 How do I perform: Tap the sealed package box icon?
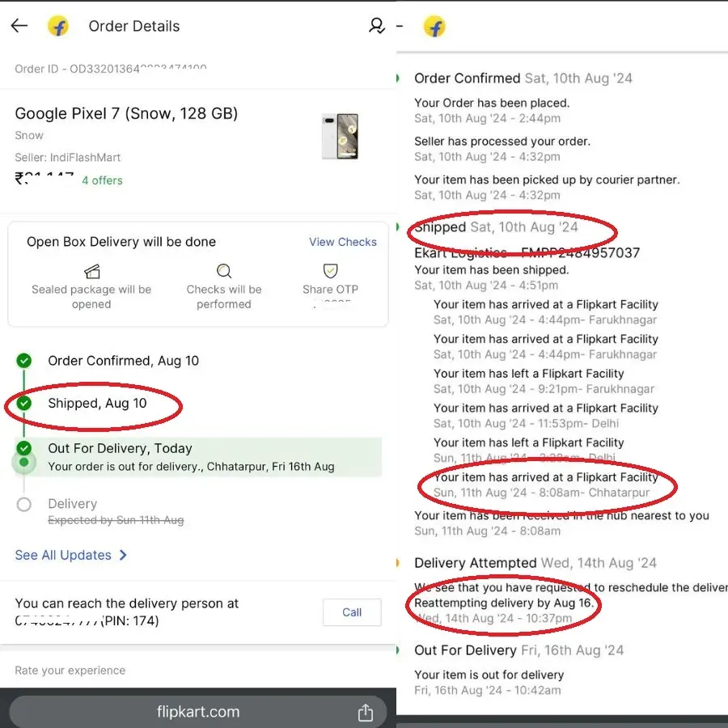pyautogui.click(x=91, y=271)
